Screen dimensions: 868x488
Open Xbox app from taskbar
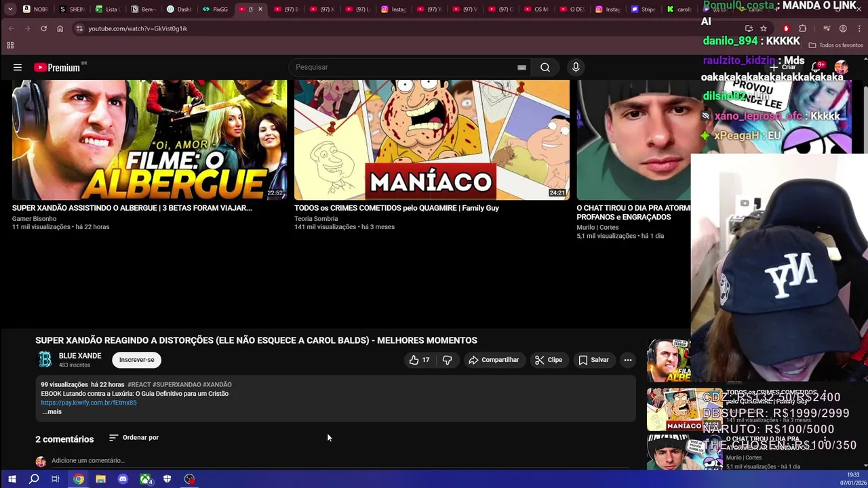tap(145, 479)
